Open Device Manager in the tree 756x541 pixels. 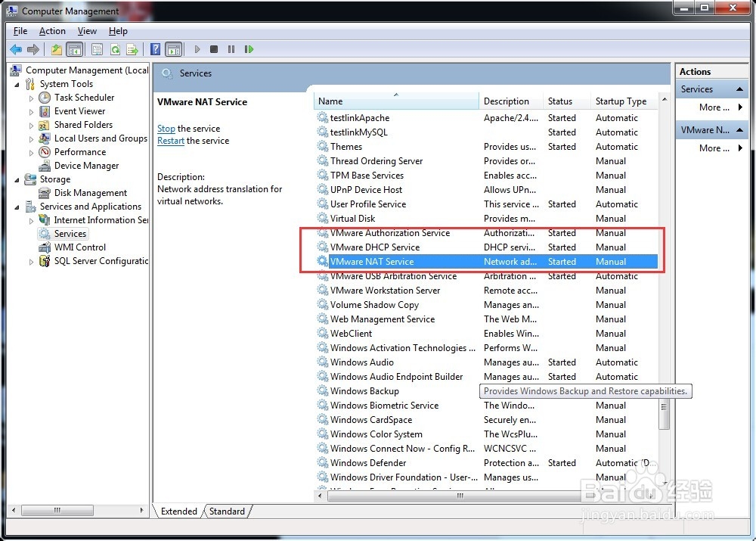tap(86, 166)
